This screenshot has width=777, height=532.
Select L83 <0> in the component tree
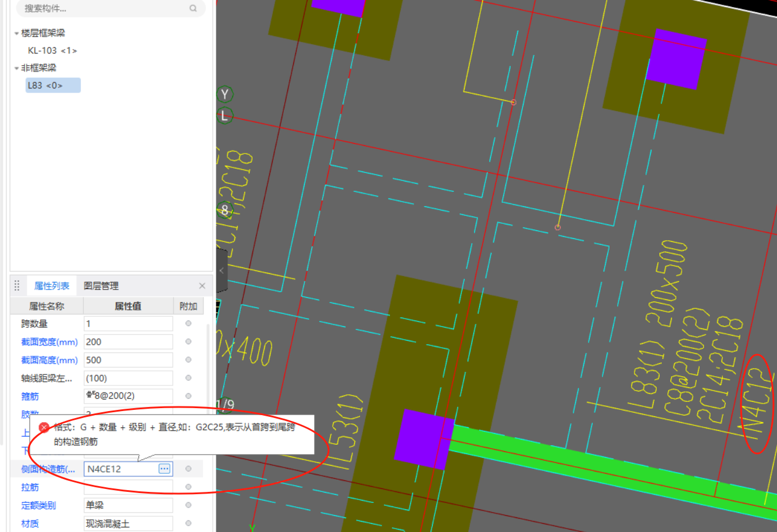[53, 85]
